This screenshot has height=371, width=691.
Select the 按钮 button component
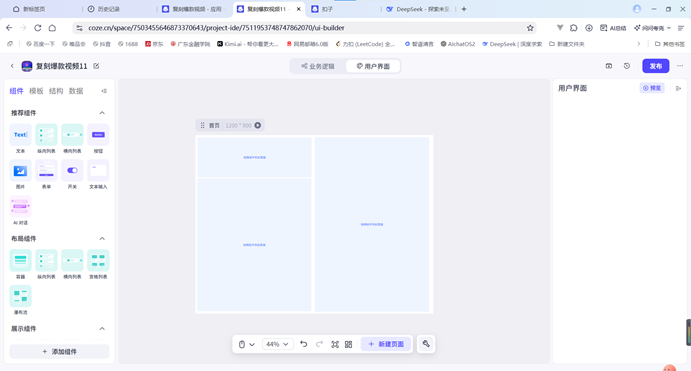point(98,135)
